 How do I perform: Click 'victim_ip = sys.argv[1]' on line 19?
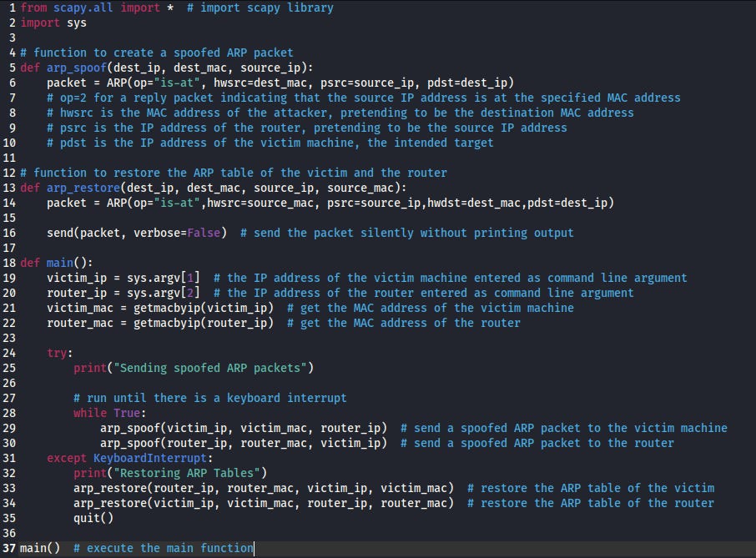point(123,278)
